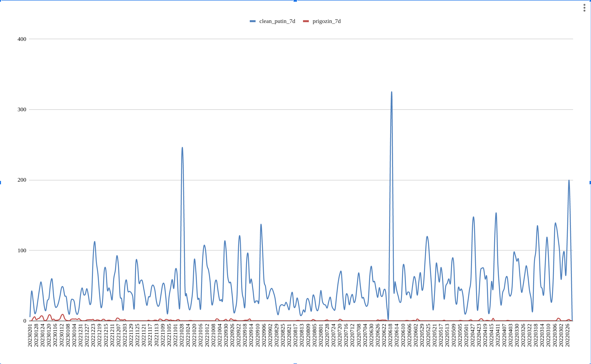The width and height of the screenshot is (591, 364).
Task: Click the right-middle chart resize handle
Action: (590, 182)
